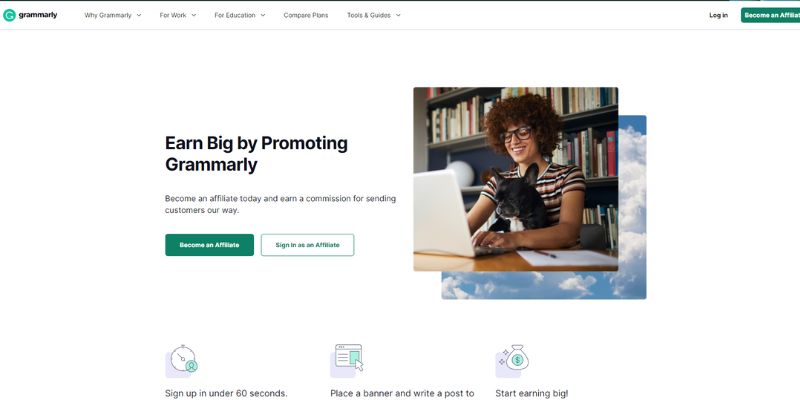Expand the Why Grammarly chevron
The width and height of the screenshot is (800, 400).
coord(139,15)
